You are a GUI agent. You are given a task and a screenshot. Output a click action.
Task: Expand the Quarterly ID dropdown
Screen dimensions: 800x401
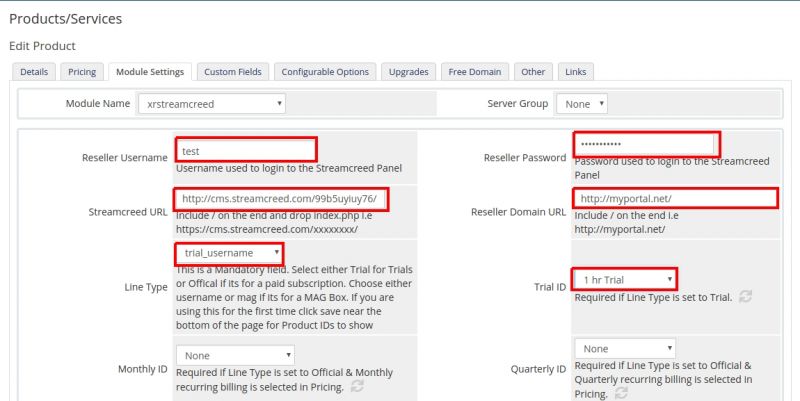pyautogui.click(x=624, y=349)
